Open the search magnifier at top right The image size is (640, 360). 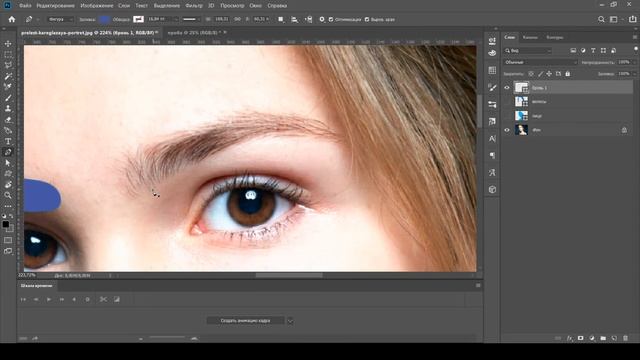coord(601,19)
